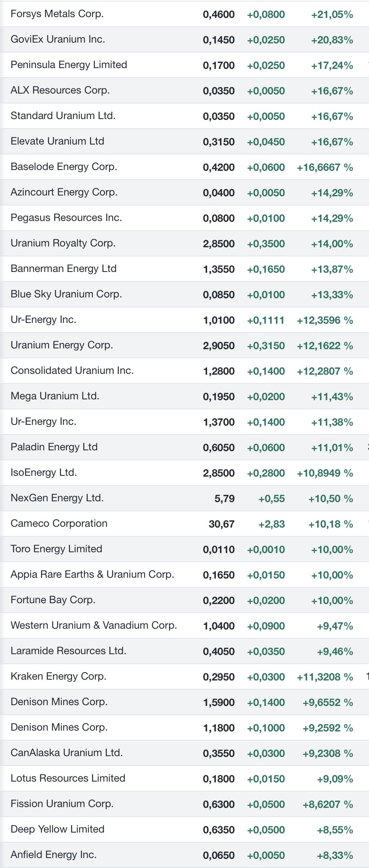This screenshot has height=868, width=369.
Task: Click the Kraken Energy Corp. link
Action: 58,676
